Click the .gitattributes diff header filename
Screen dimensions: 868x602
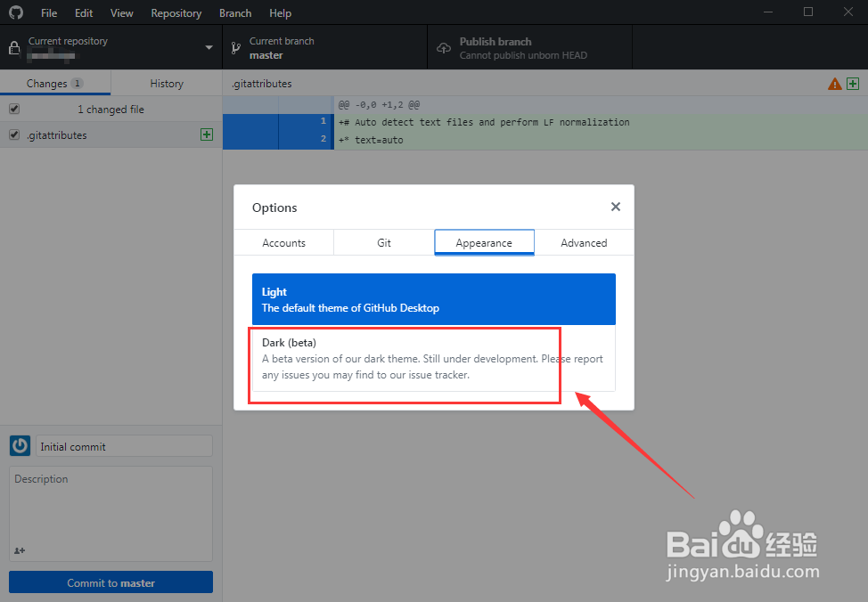click(261, 84)
